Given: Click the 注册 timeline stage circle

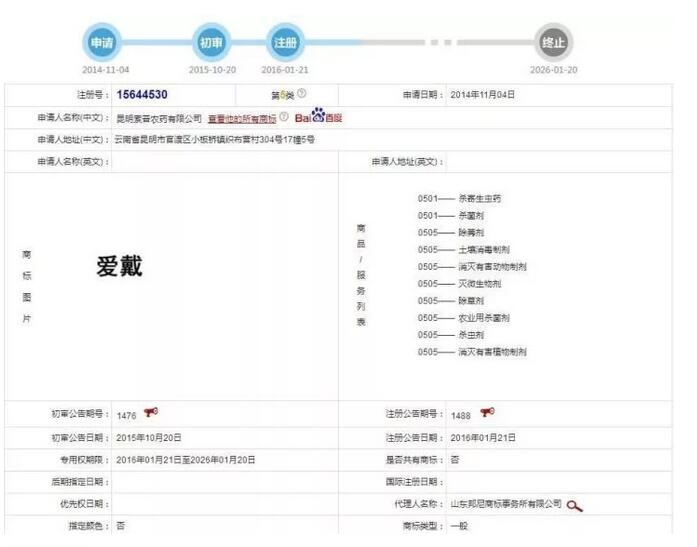Looking at the screenshot, I should click(285, 43).
